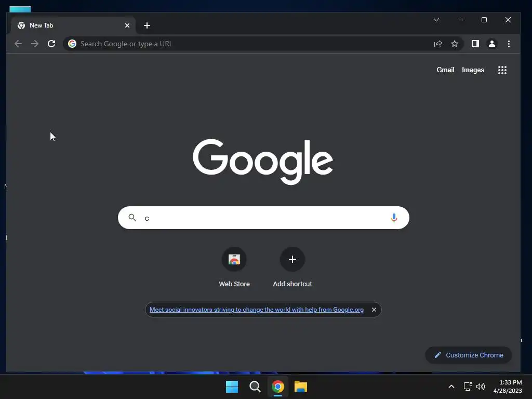This screenshot has width=532, height=399.
Task: Open File Explorer from taskbar
Action: (x=301, y=387)
